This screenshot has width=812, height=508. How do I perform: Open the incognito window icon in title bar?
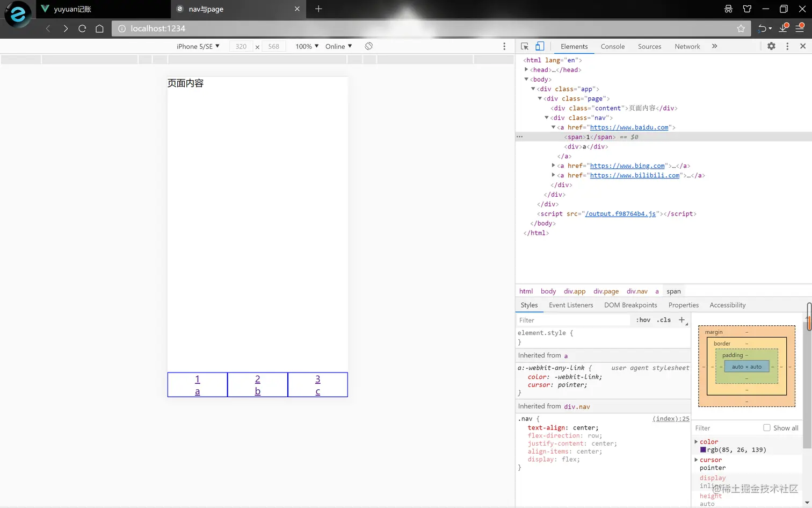coord(728,9)
